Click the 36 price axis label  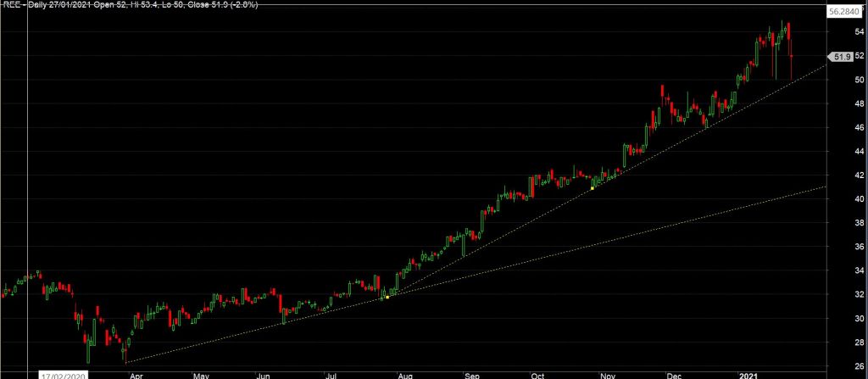click(x=860, y=247)
